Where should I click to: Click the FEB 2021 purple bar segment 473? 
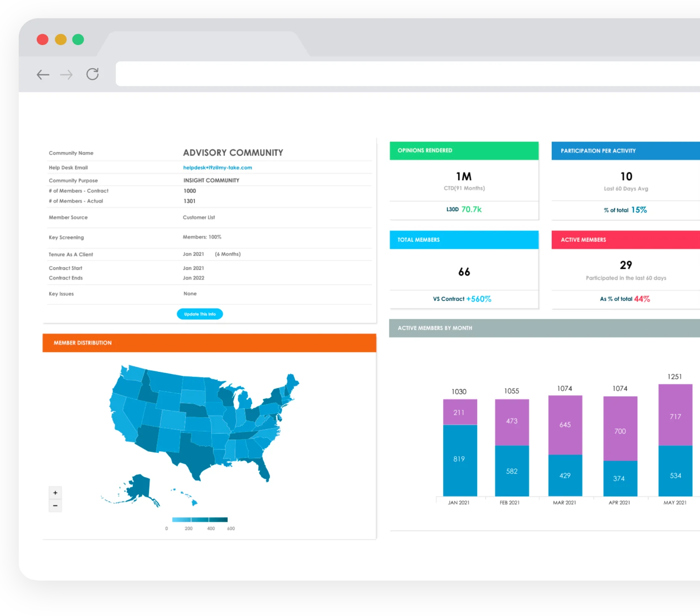[x=512, y=422]
